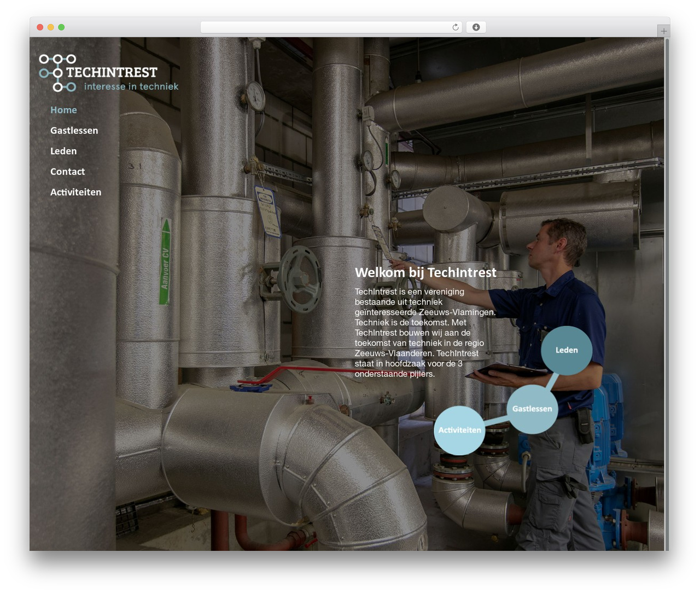Open the Activiteiten menu item in sidebar
Screen dimensions: 700x593
point(76,192)
